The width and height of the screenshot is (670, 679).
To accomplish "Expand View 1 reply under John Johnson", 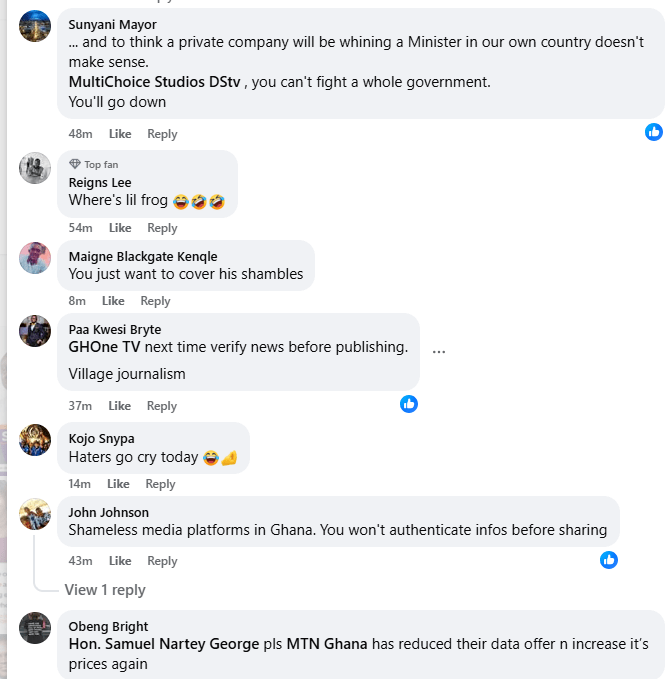I will click(105, 590).
